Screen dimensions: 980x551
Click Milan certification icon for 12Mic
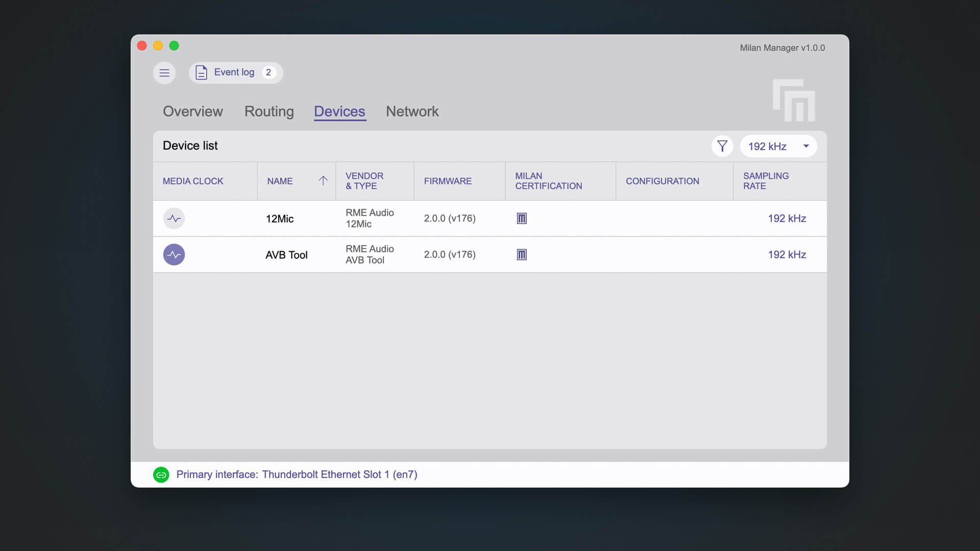pos(522,218)
